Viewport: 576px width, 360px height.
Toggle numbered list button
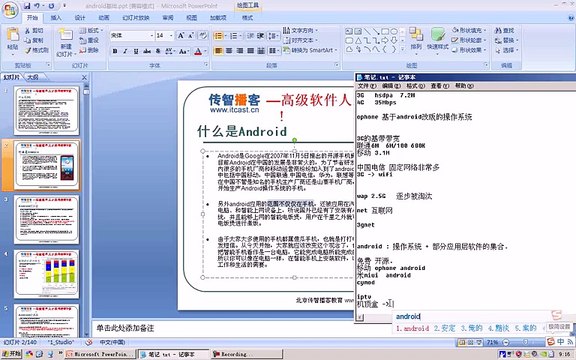click(x=235, y=36)
